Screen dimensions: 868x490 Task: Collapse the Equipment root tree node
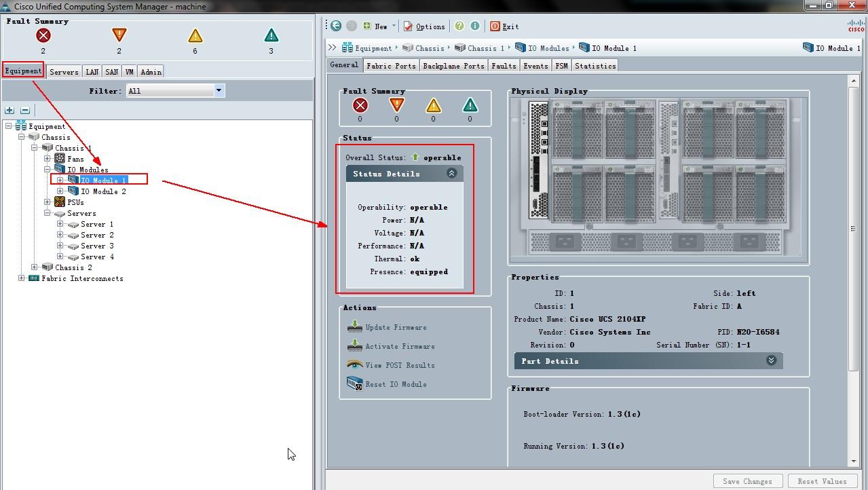pyautogui.click(x=9, y=126)
